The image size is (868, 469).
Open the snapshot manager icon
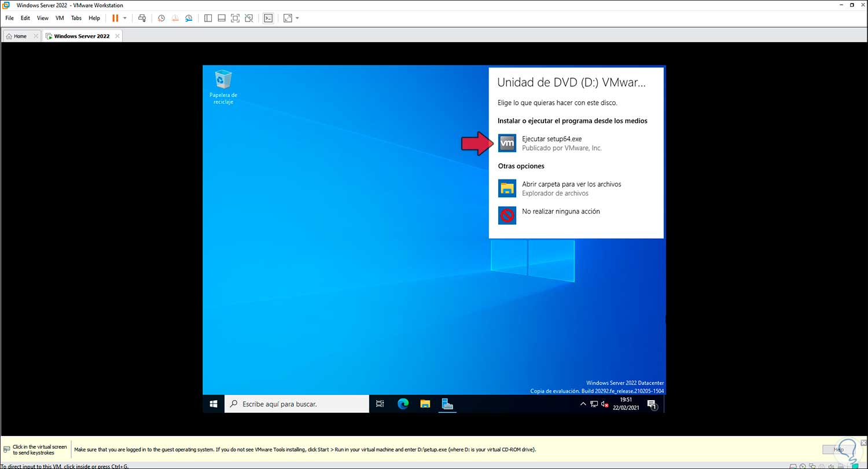189,18
